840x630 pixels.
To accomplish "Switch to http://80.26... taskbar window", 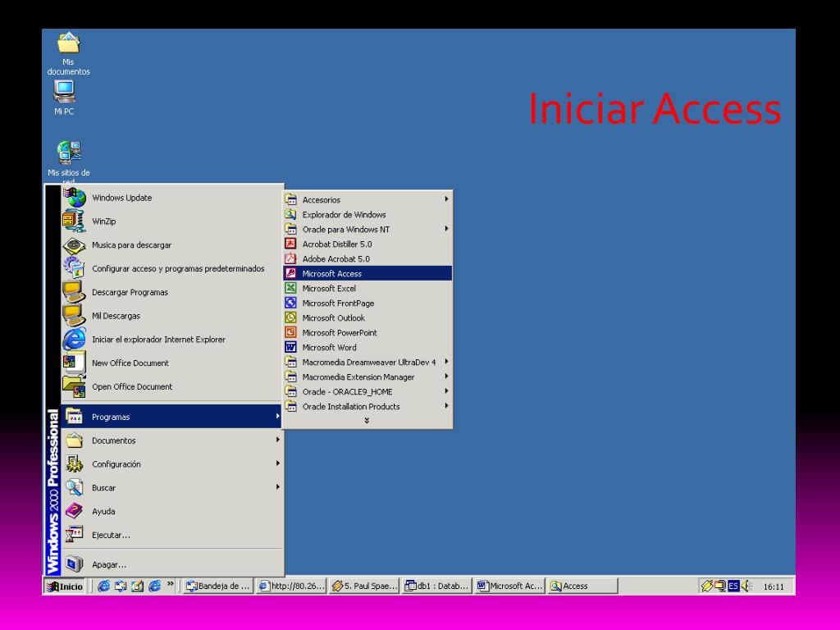I will pos(291,586).
